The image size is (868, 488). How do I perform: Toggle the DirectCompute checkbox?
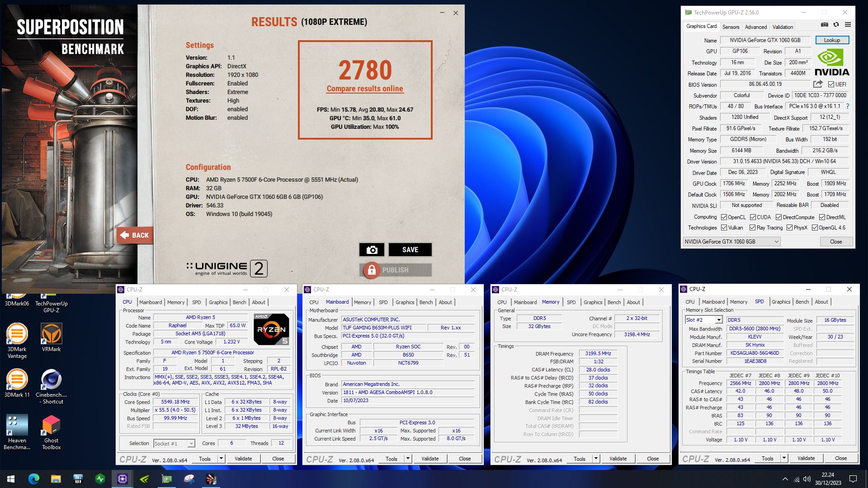(x=778, y=217)
